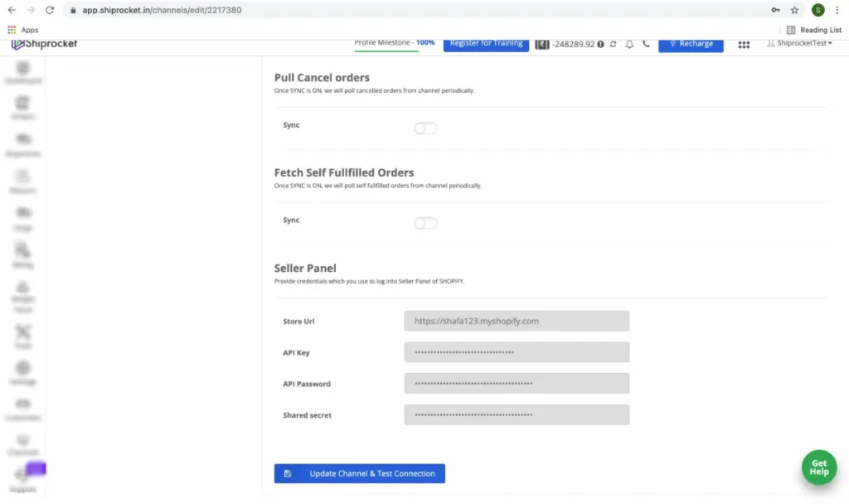Click the Register for Training button
Image resolution: width=849 pixels, height=504 pixels.
pyautogui.click(x=487, y=43)
